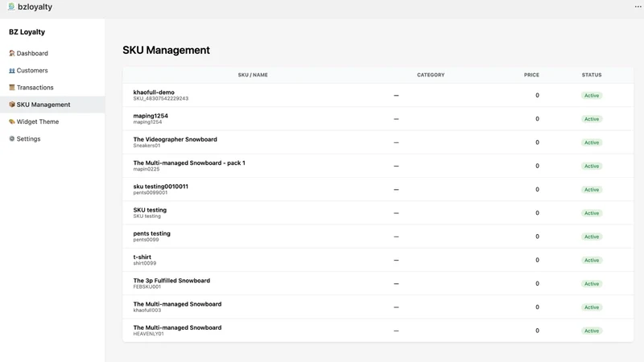Click the bzloyalty app logo icon
The width and height of the screenshot is (644, 362).
11,6
